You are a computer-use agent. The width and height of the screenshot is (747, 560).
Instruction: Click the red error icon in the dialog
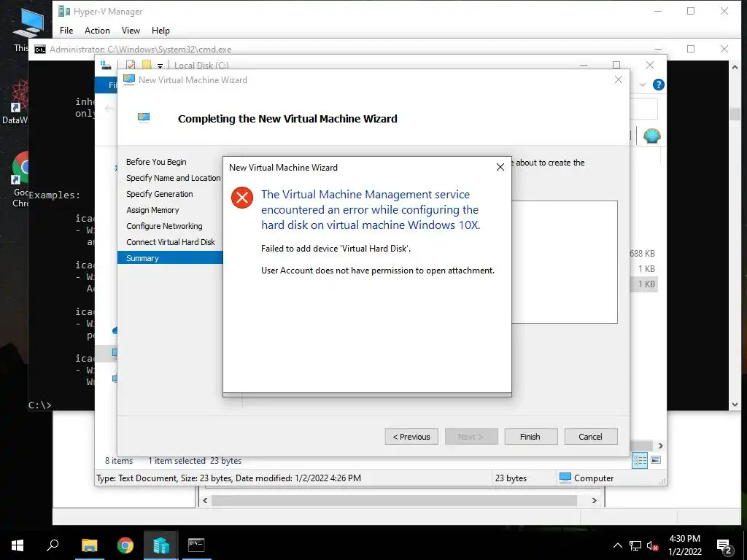pos(242,197)
